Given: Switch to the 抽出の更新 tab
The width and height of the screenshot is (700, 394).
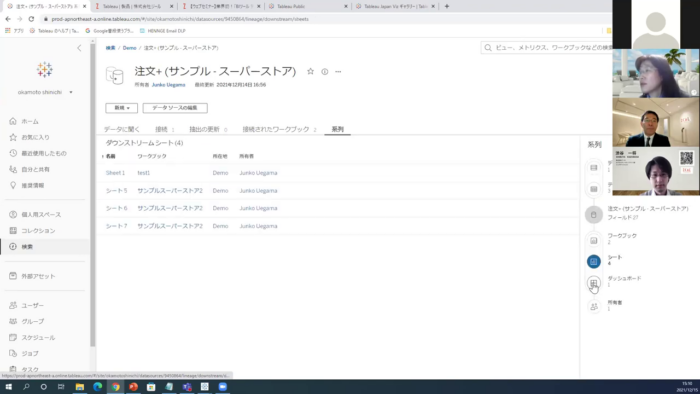Looking at the screenshot, I should (208, 129).
